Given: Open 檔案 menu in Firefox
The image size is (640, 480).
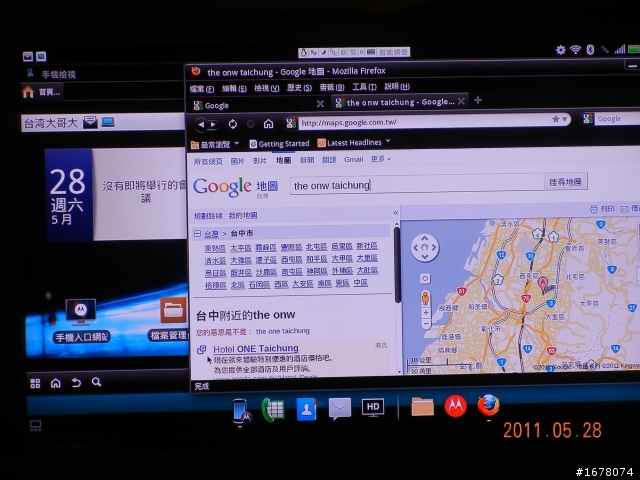Looking at the screenshot, I should click(x=202, y=89).
